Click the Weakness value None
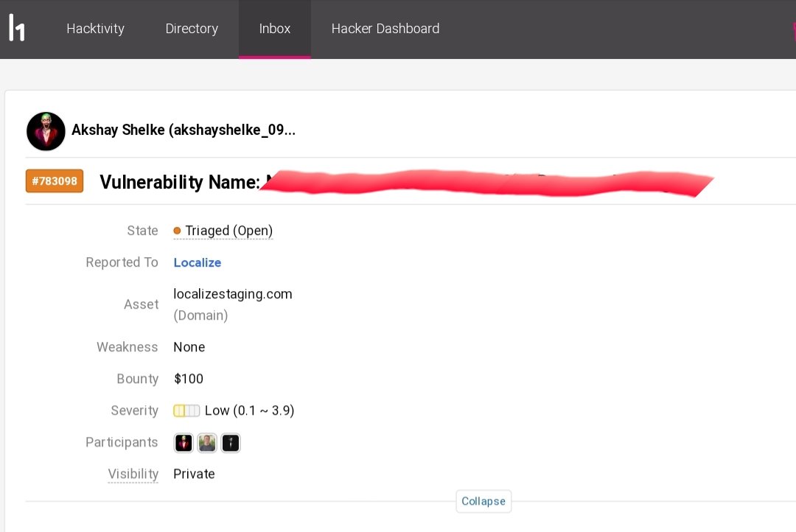 pyautogui.click(x=189, y=347)
